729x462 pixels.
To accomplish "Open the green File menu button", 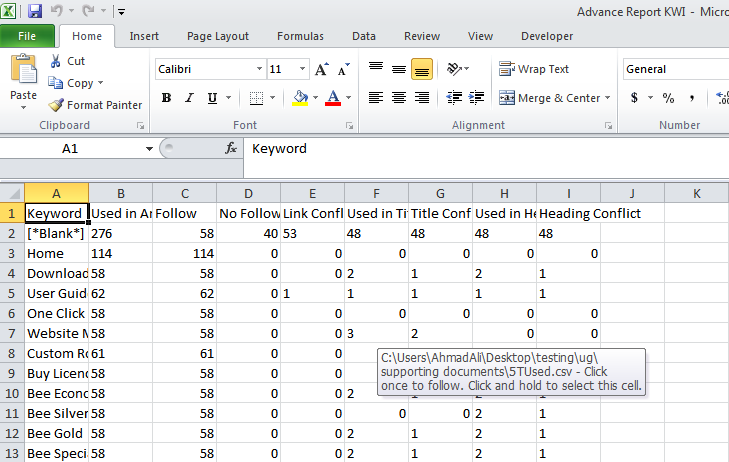I will coord(27,36).
